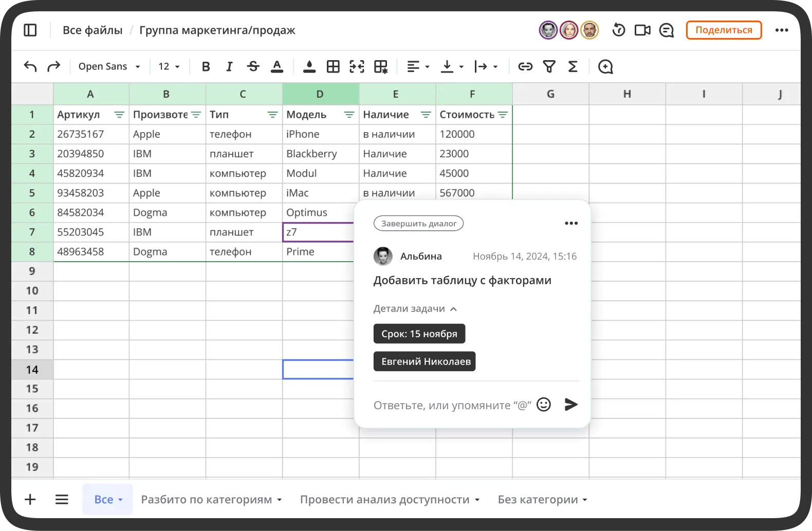
Task: Switch to Без категории sheet tab
Action: [542, 500]
